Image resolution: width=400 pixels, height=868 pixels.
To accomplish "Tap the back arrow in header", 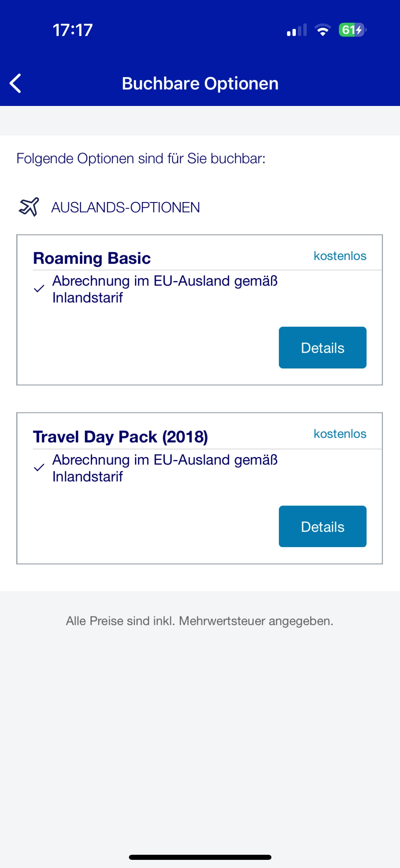I will (x=16, y=83).
